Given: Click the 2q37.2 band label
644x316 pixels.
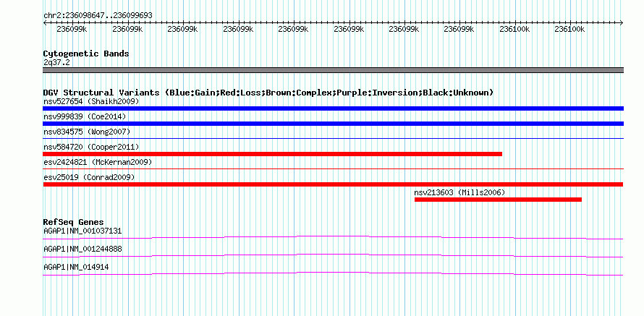Looking at the screenshot, I should 56,62.
